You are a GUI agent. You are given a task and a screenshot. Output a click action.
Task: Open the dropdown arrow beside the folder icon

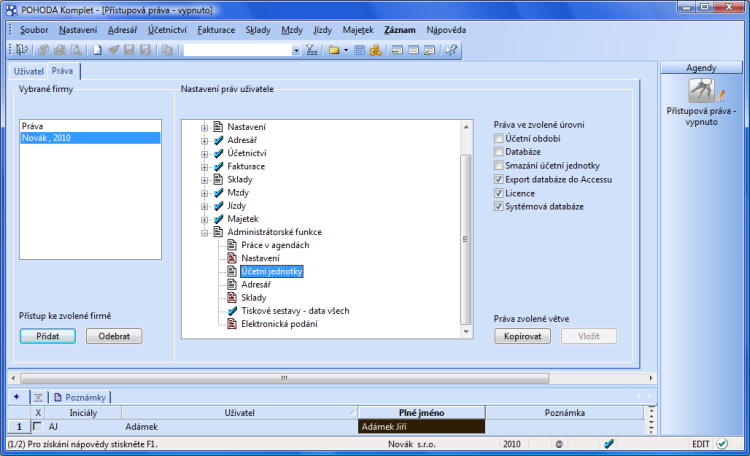point(346,50)
